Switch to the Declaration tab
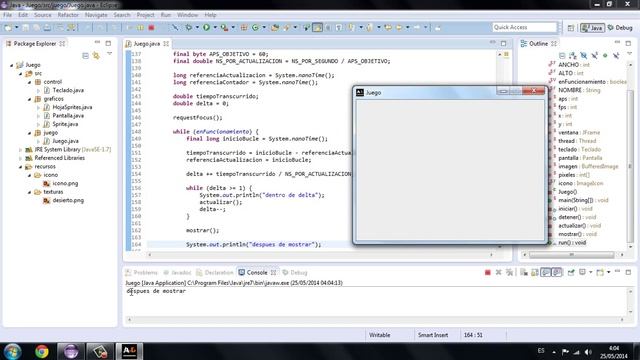640x360 pixels. pos(215,273)
